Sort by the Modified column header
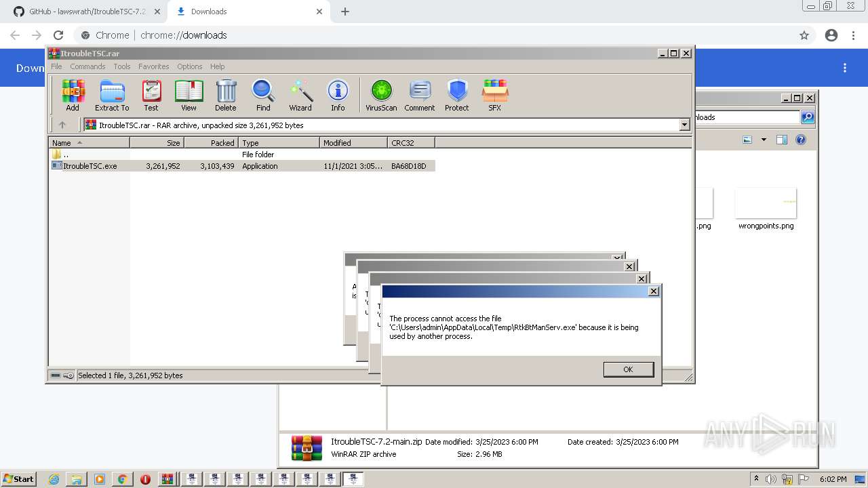This screenshot has width=868, height=488. point(353,142)
